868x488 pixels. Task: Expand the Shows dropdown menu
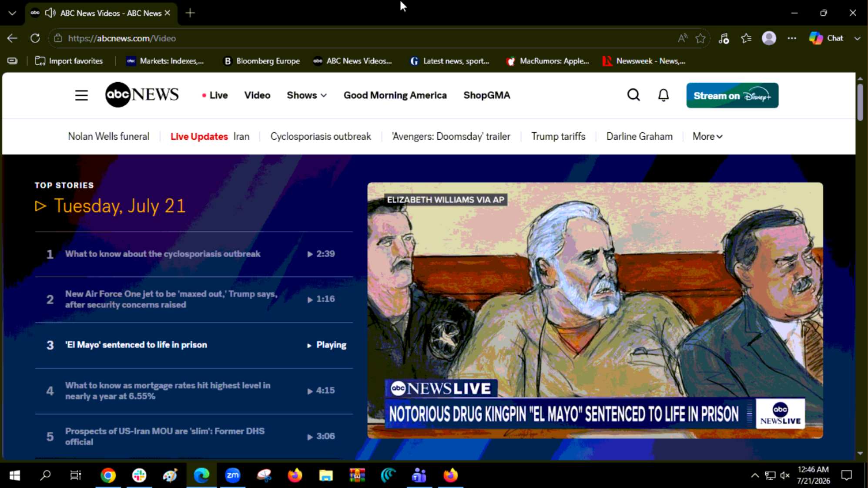(x=307, y=95)
